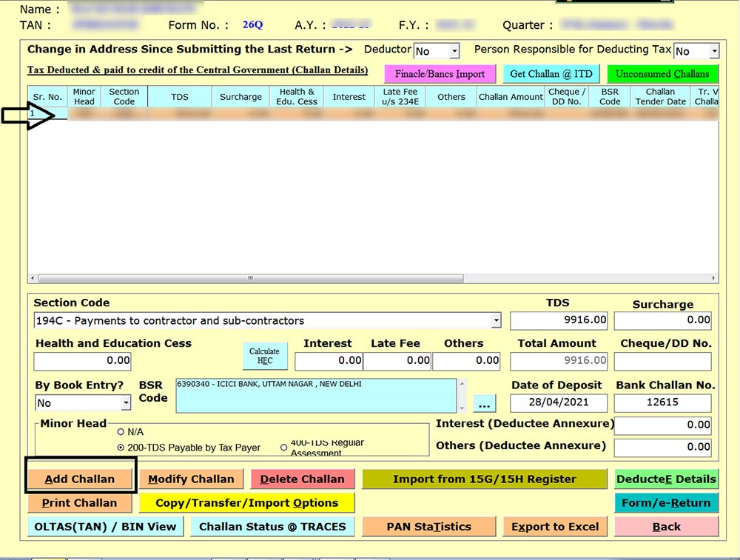This screenshot has height=560, width=740.
Task: Click Get Challan @ ITD
Action: pos(551,74)
